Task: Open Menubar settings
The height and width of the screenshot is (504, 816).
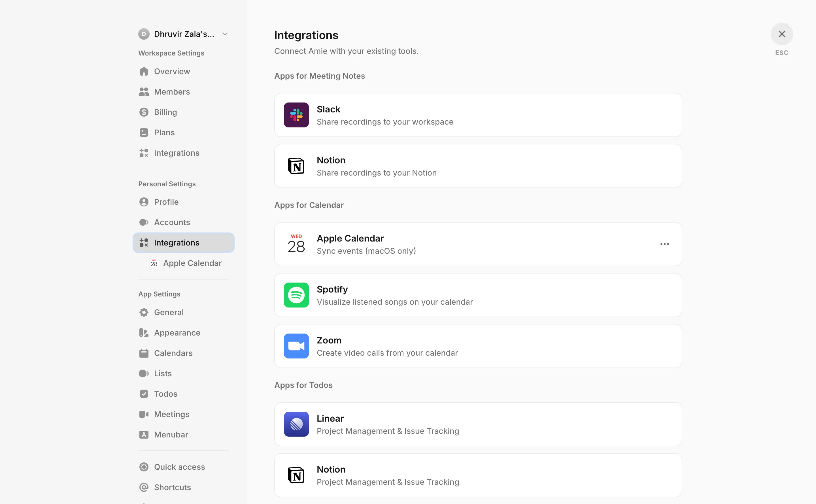Action: click(183, 434)
